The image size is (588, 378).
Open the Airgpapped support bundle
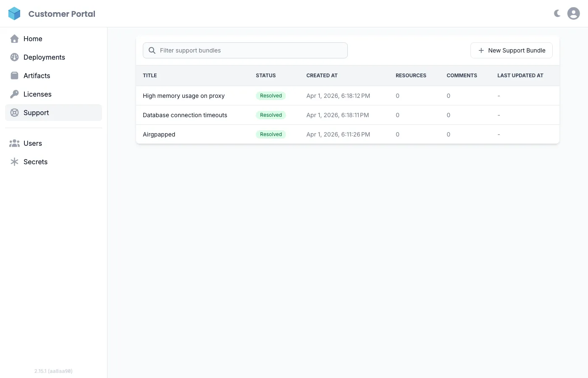point(159,134)
